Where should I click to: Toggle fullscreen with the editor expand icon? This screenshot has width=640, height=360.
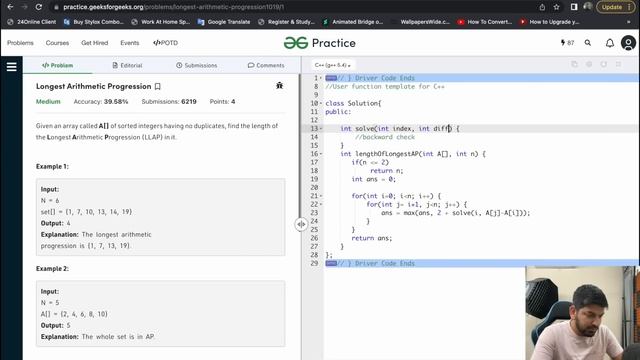(618, 64)
